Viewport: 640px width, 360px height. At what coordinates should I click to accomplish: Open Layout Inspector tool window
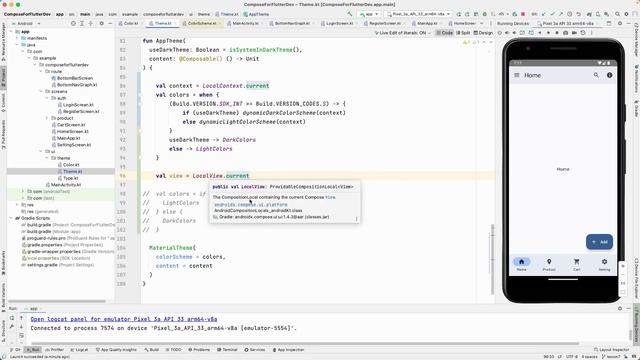611,350
